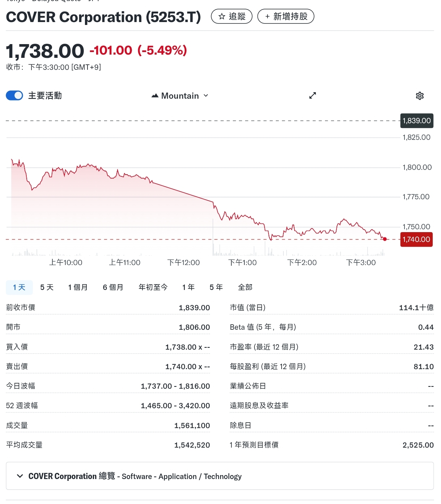This screenshot has width=441, height=504.
Task: Click the plus icon on 新增持股
Action: click(267, 17)
